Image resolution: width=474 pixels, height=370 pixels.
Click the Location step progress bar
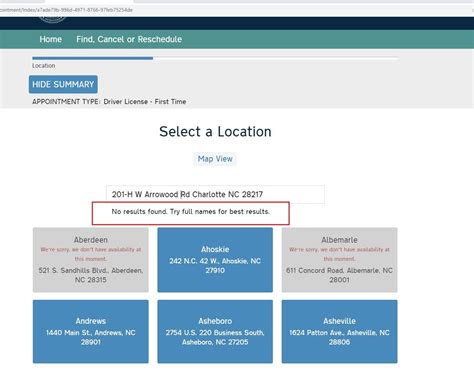tap(215, 58)
